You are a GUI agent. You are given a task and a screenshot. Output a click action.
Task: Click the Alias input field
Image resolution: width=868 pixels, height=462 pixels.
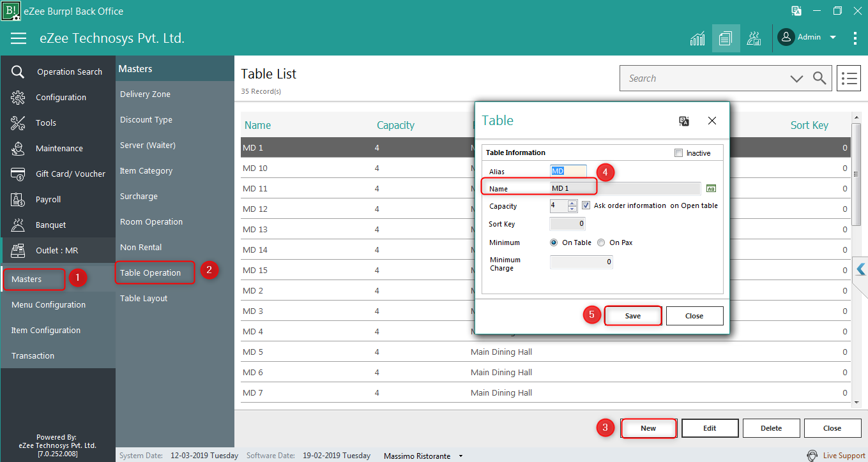point(568,171)
